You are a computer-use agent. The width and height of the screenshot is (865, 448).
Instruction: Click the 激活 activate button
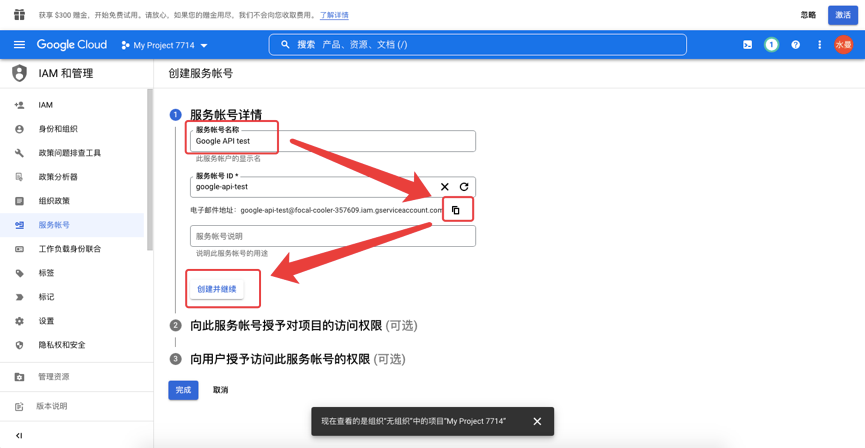(x=843, y=15)
